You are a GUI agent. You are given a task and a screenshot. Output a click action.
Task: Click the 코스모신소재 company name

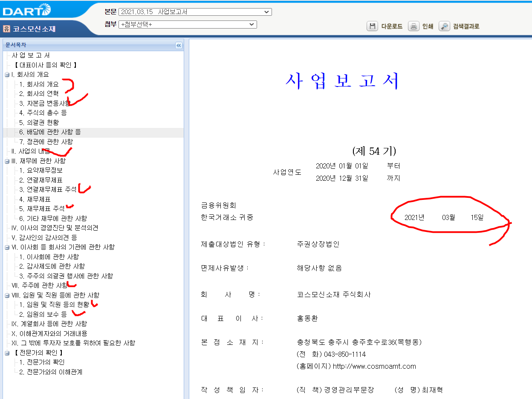[x=34, y=29]
